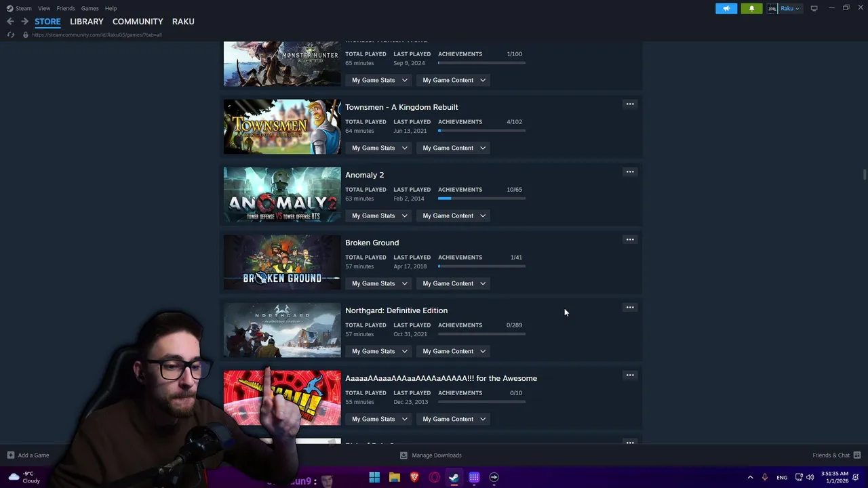Expand My Game Content for Townsmen
The image size is (868, 488).
pos(454,148)
